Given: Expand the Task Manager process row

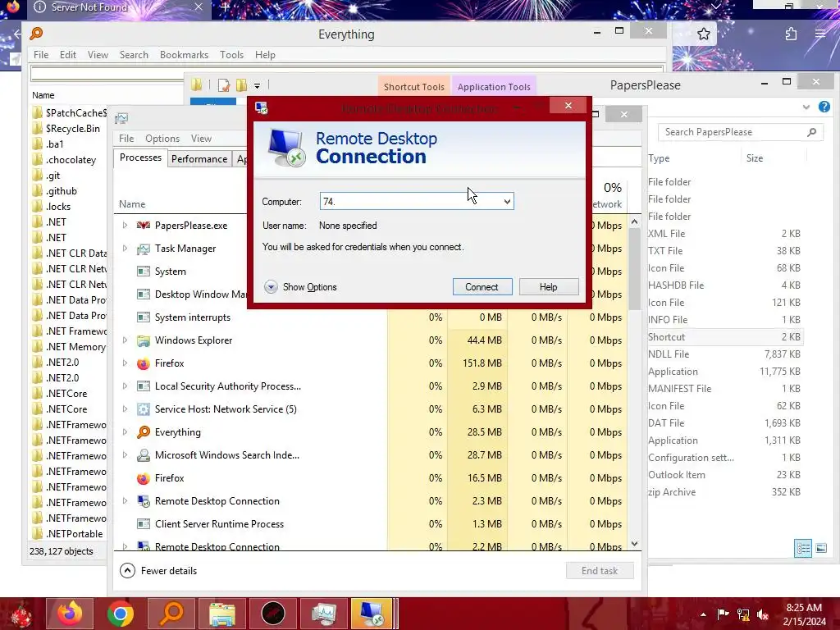Looking at the screenshot, I should pyautogui.click(x=125, y=249).
